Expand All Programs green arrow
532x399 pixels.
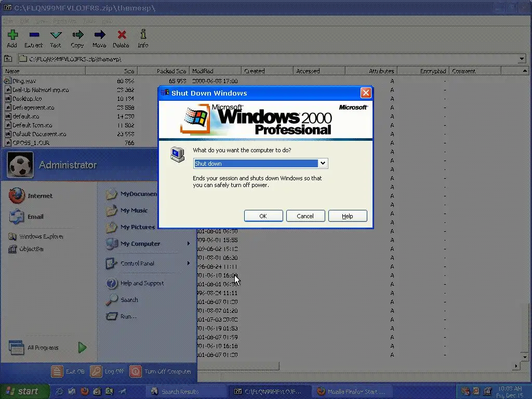pos(83,348)
